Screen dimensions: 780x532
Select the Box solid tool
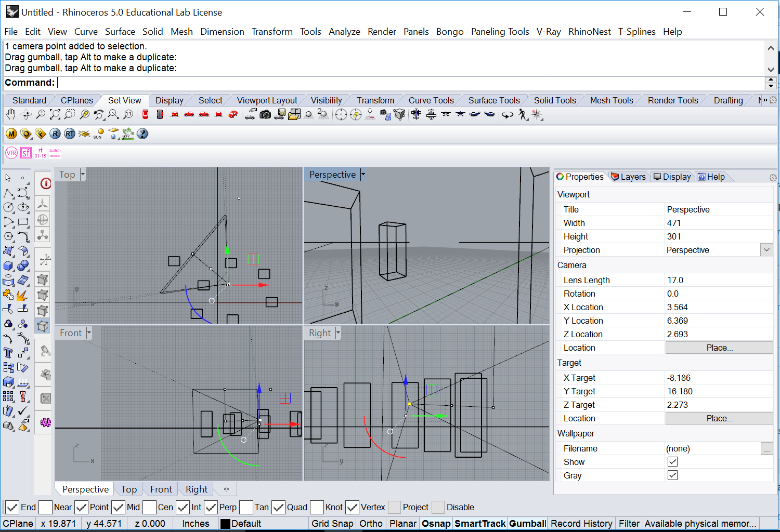[x=8, y=266]
